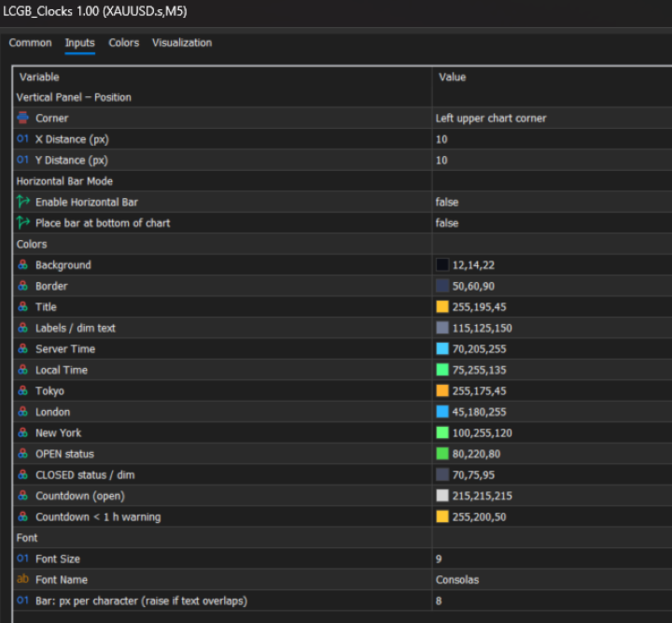Click the Font Name string icon
The height and width of the screenshot is (623, 672).
pyautogui.click(x=22, y=579)
